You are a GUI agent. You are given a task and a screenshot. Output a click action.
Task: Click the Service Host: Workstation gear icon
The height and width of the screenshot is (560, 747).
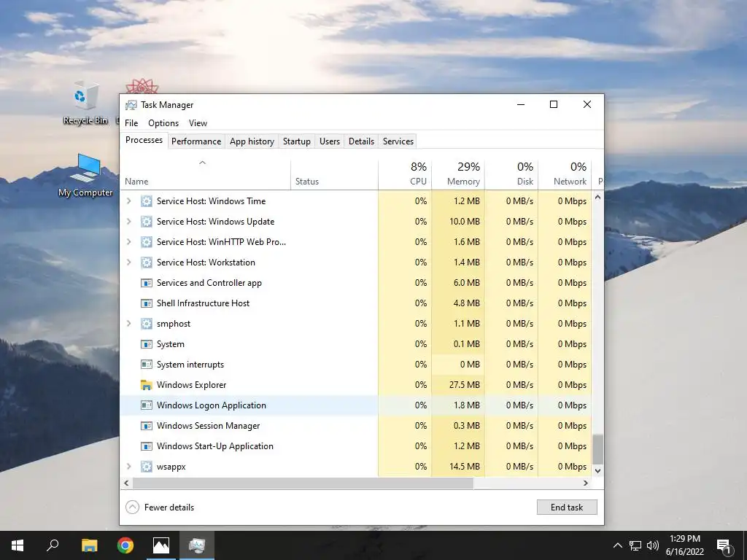[146, 262]
